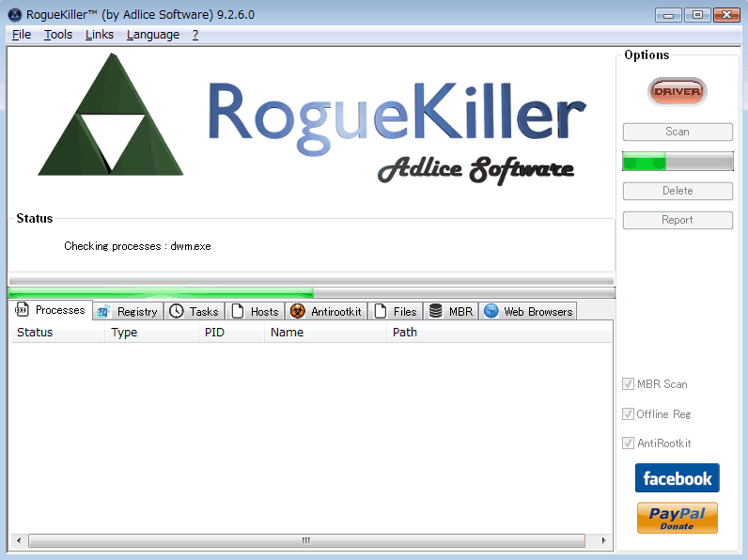Viewport: 748px width, 560px height.
Task: Click the Hosts tab page icon
Action: click(x=237, y=312)
